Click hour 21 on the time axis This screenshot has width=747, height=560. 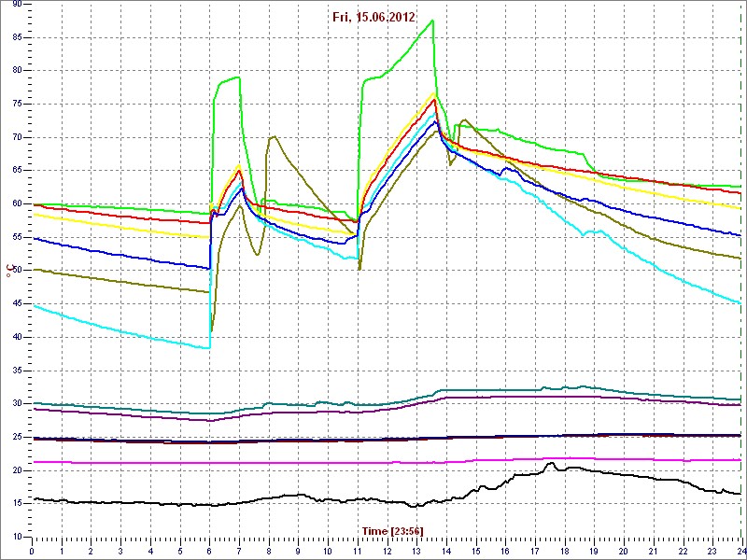click(x=653, y=551)
